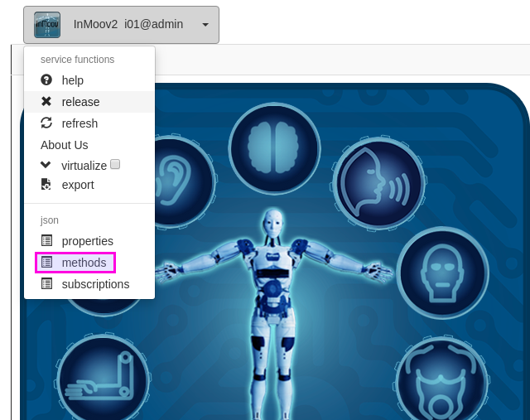Open the InMoov2 i01@admin service dropdown
The width and height of the screenshot is (530, 420).
pos(121,25)
